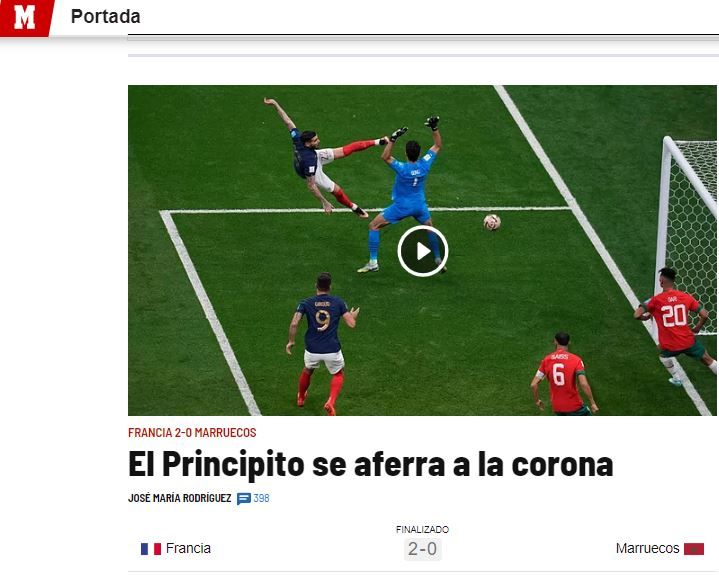Screen dimensions: 719x576
Task: Click the blue-kit goalkeeper in the photo
Action: tap(406, 195)
